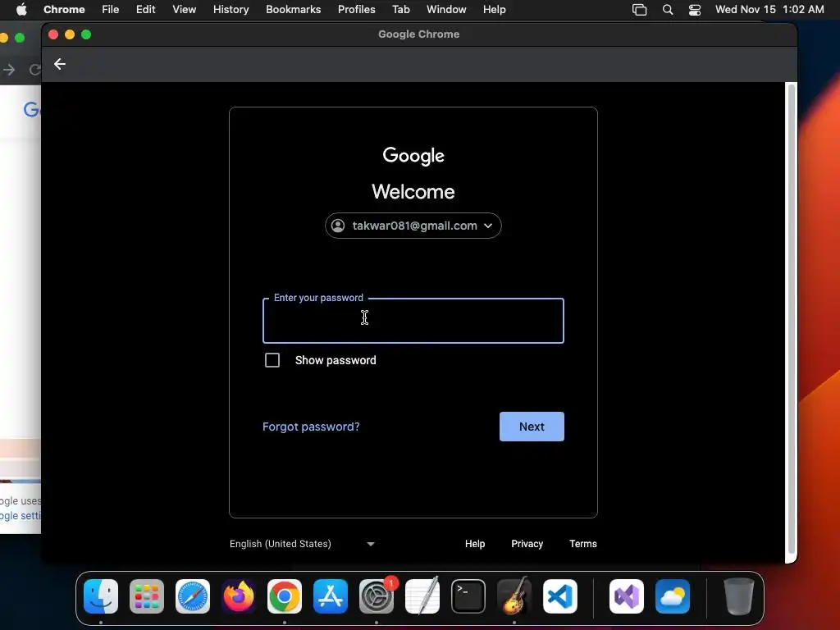The height and width of the screenshot is (630, 840).
Task: Open the Help menu in the menu bar
Action: (x=494, y=10)
